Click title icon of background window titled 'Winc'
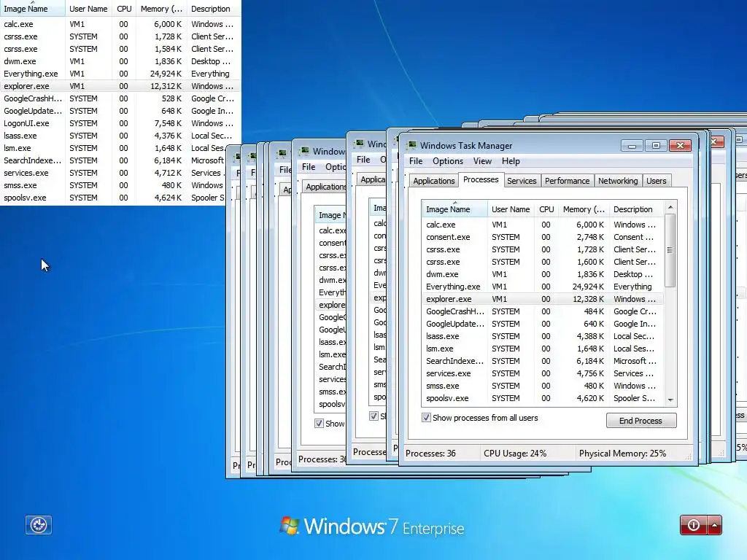The width and height of the screenshot is (747, 560). tap(359, 144)
